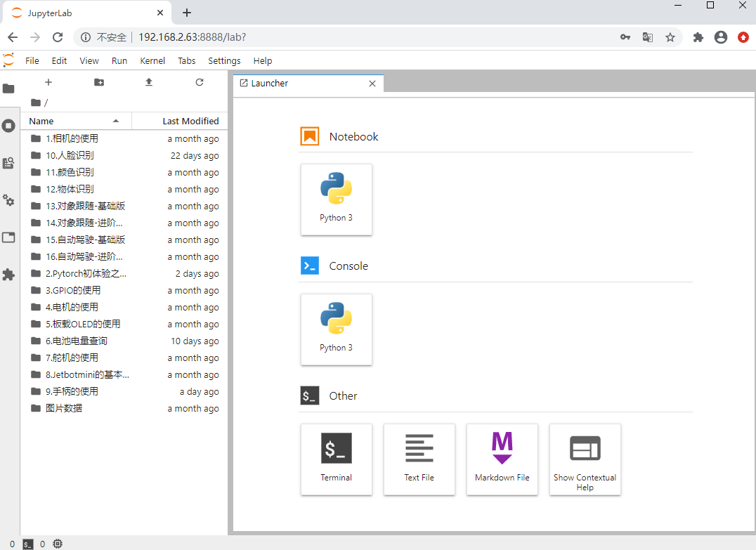Close the JupyterLab browser tab

coord(160,13)
